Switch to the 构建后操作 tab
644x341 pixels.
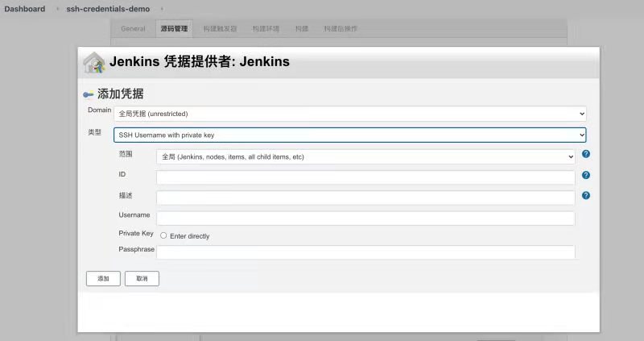click(x=341, y=29)
